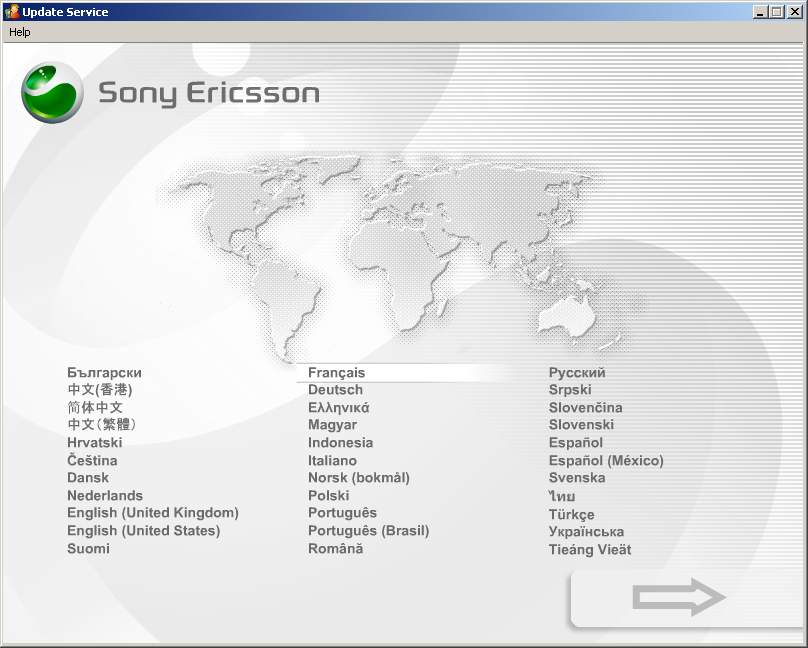Select Ελληνικά language

click(x=339, y=407)
